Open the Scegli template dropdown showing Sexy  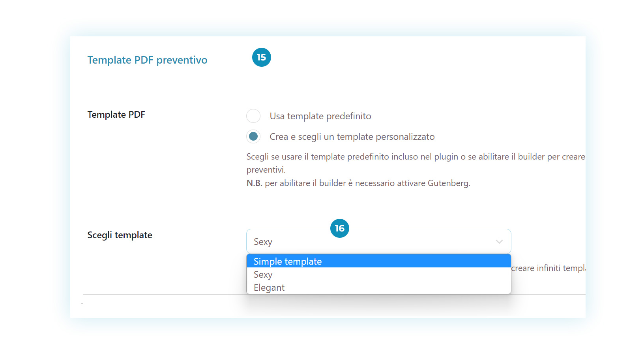[x=379, y=241]
